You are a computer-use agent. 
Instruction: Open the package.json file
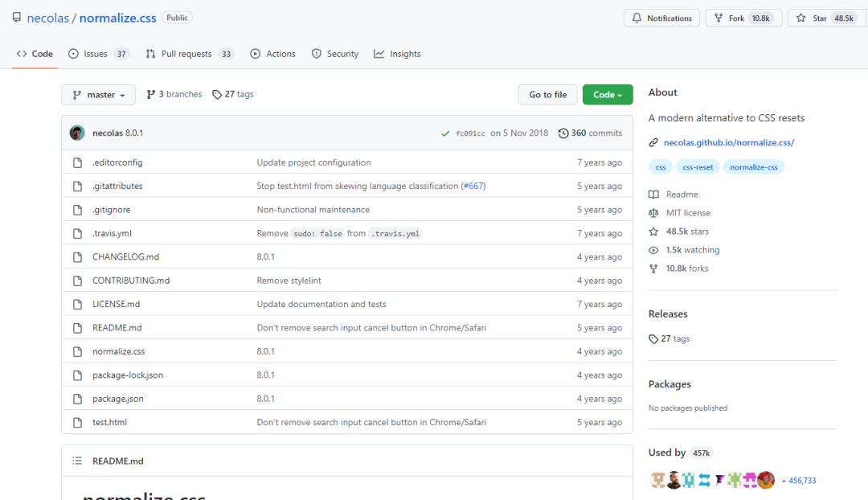(x=118, y=399)
